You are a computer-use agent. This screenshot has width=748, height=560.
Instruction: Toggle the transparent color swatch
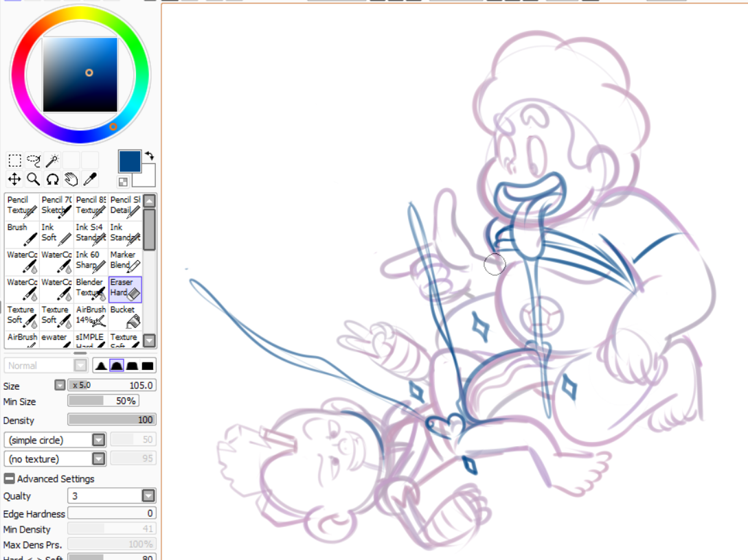(123, 182)
